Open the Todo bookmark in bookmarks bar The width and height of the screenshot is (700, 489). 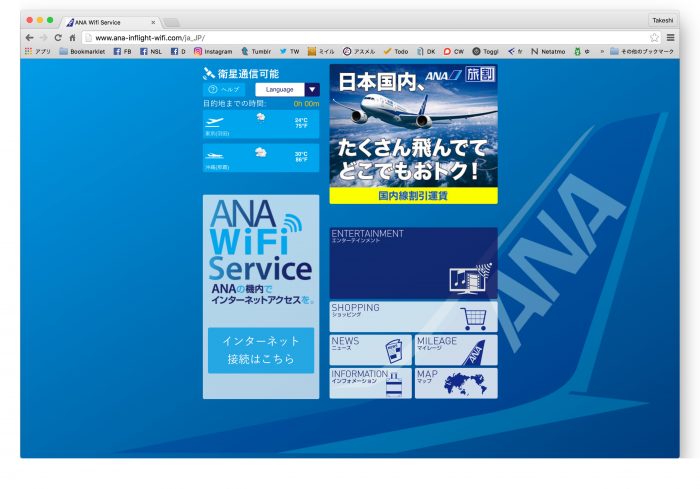coord(395,51)
